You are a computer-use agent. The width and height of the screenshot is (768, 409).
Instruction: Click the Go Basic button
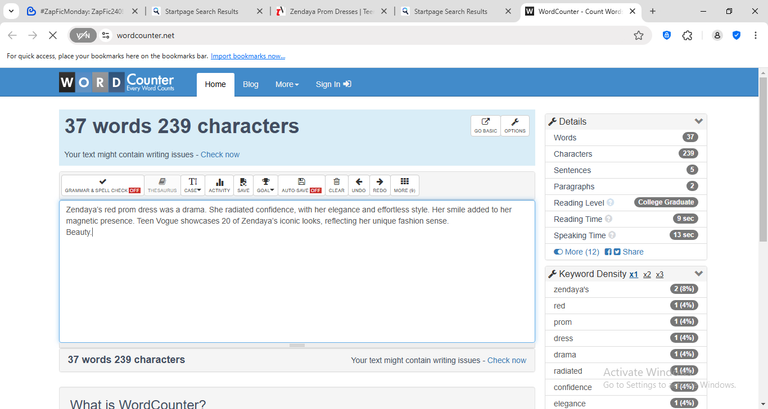click(x=485, y=125)
